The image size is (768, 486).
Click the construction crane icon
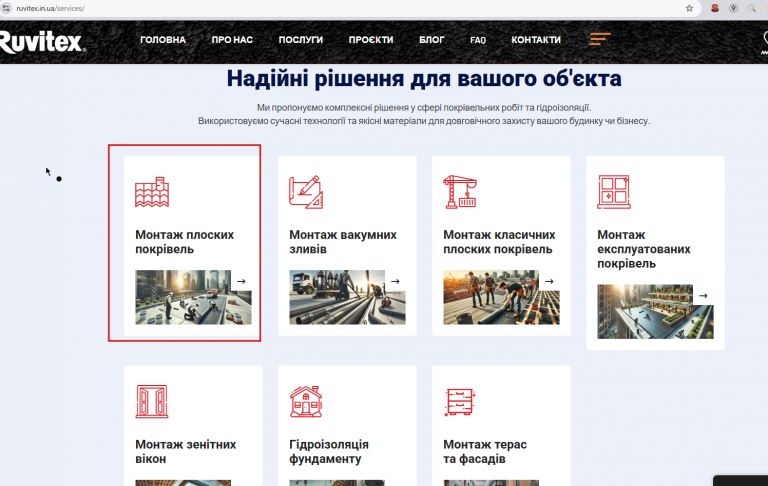460,192
